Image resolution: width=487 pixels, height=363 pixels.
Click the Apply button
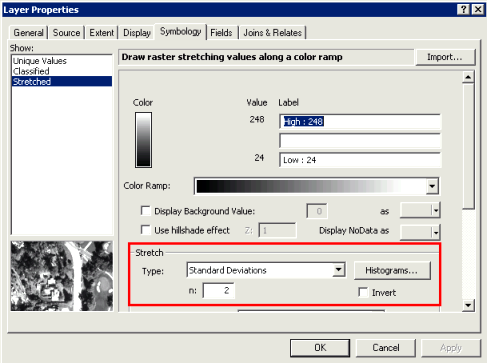pos(451,348)
